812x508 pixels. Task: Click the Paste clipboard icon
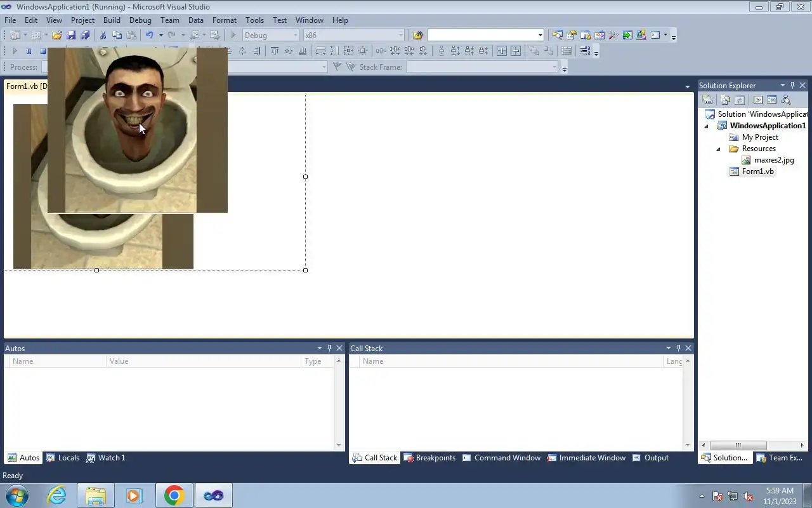pyautogui.click(x=131, y=36)
